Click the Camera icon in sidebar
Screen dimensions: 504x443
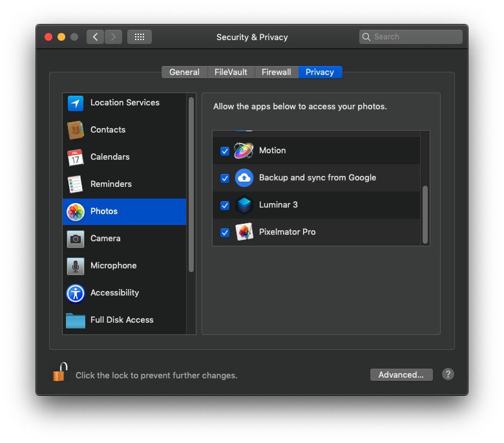coord(76,239)
